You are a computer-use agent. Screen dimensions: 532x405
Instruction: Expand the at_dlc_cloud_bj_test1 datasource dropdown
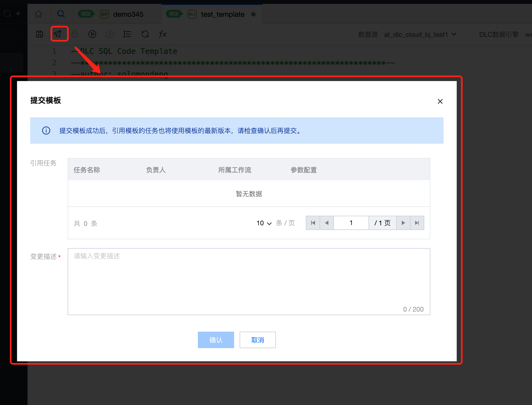(420, 35)
